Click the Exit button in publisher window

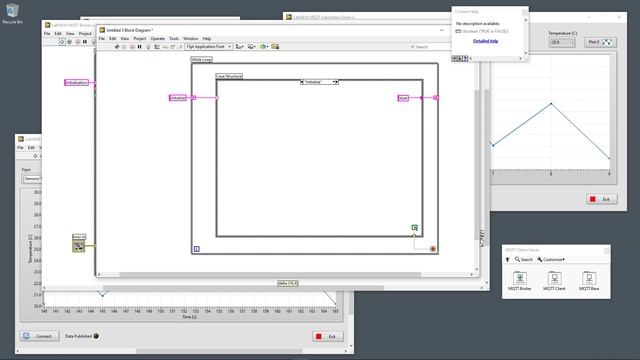click(x=328, y=337)
